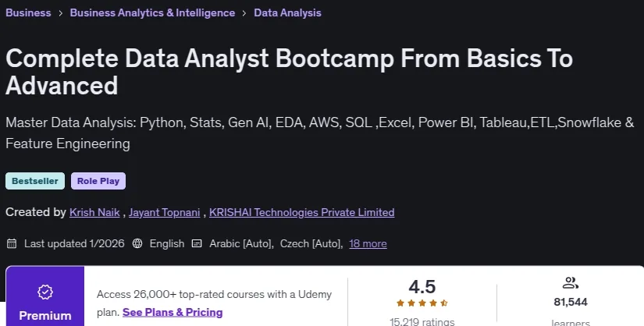The width and height of the screenshot is (644, 326).
Task: Go to Business Analytics & Intelligence category
Action: pyautogui.click(x=152, y=12)
